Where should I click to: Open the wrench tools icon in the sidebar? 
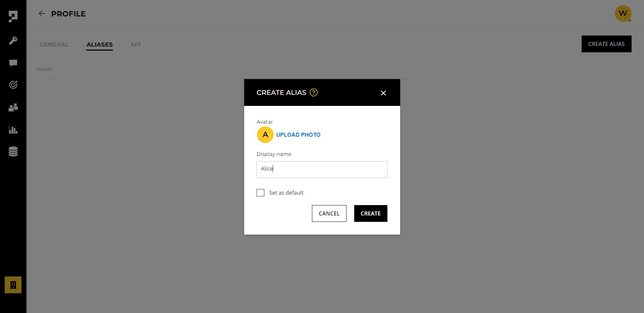[13, 41]
